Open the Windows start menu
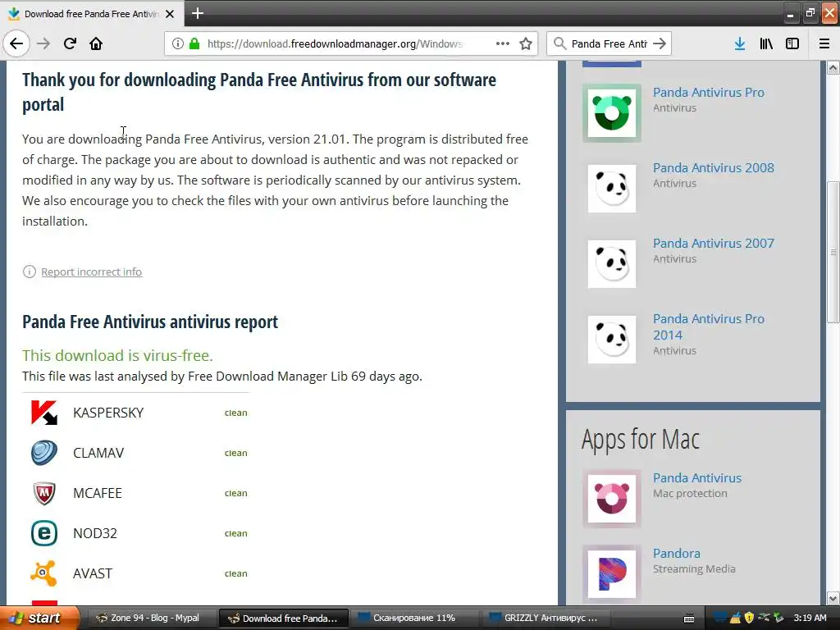The height and width of the screenshot is (630, 840). [x=39, y=619]
